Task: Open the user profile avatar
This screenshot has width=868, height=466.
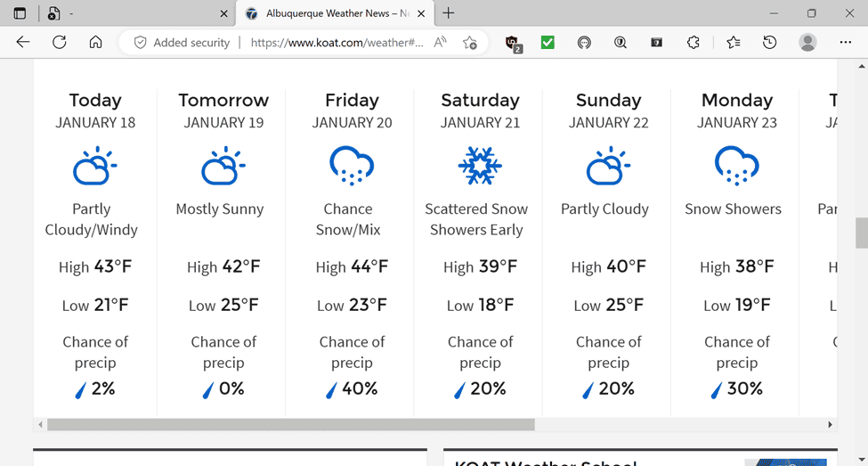Action: coord(807,42)
